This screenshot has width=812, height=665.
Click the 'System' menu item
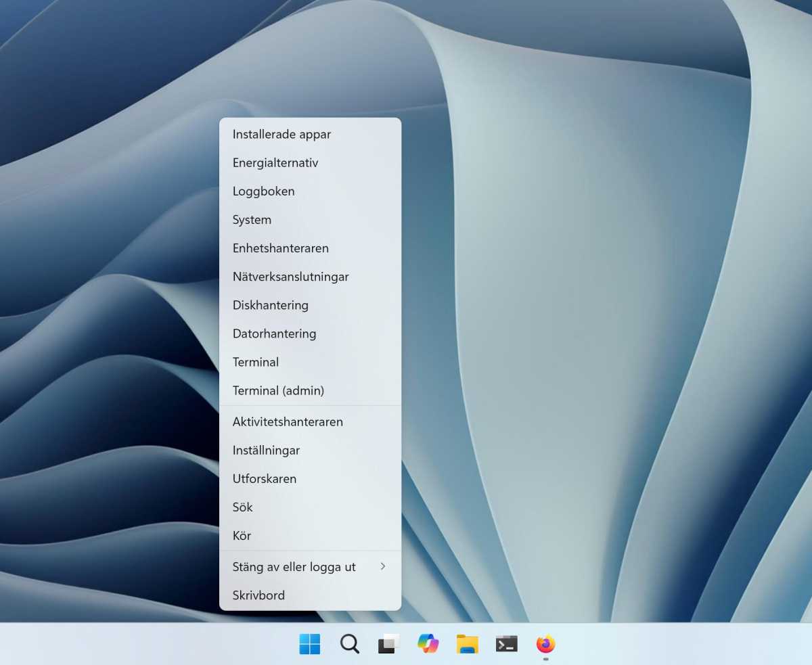pyautogui.click(x=252, y=220)
